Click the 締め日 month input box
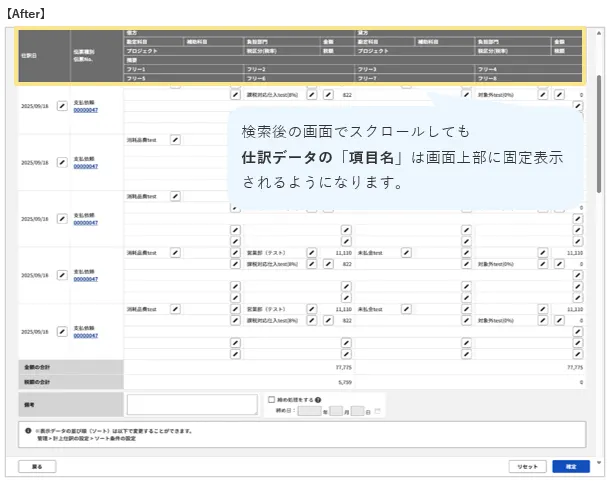This screenshot has width=612, height=481. point(337,411)
